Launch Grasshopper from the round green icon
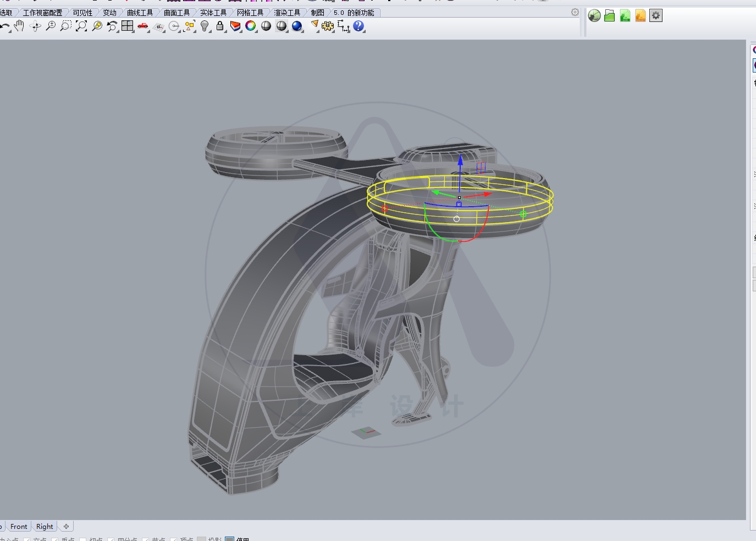The image size is (756, 541). pos(594,16)
